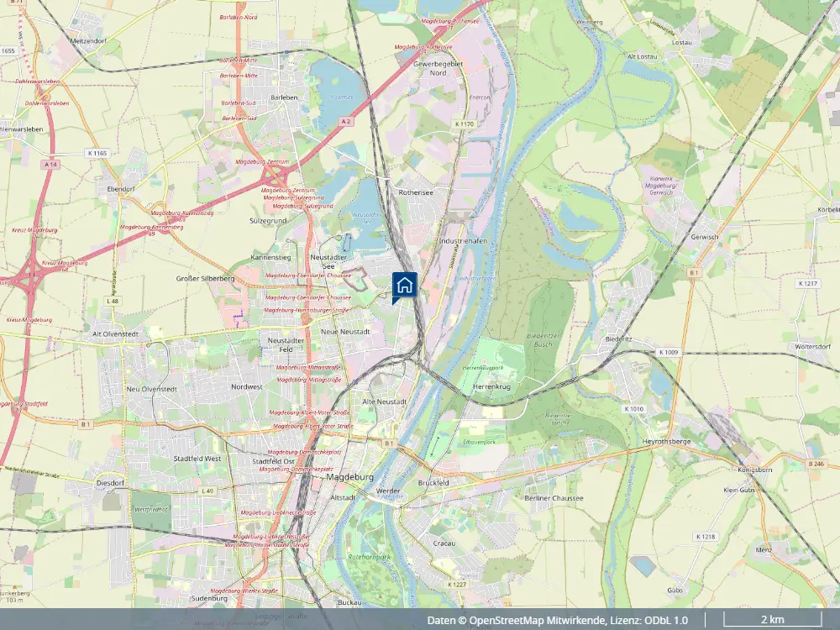Click the K 1009 road shield
Screen dimensions: 840x630
click(x=668, y=352)
